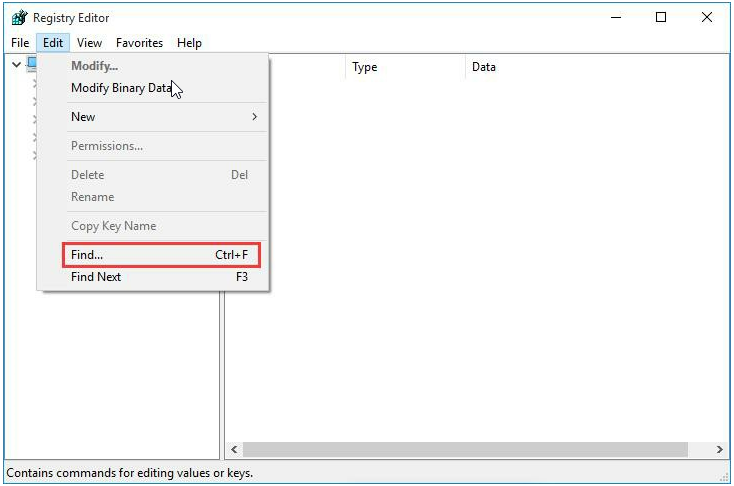
Task: Click the horizontal scrollbar left arrow
Action: pyautogui.click(x=234, y=449)
